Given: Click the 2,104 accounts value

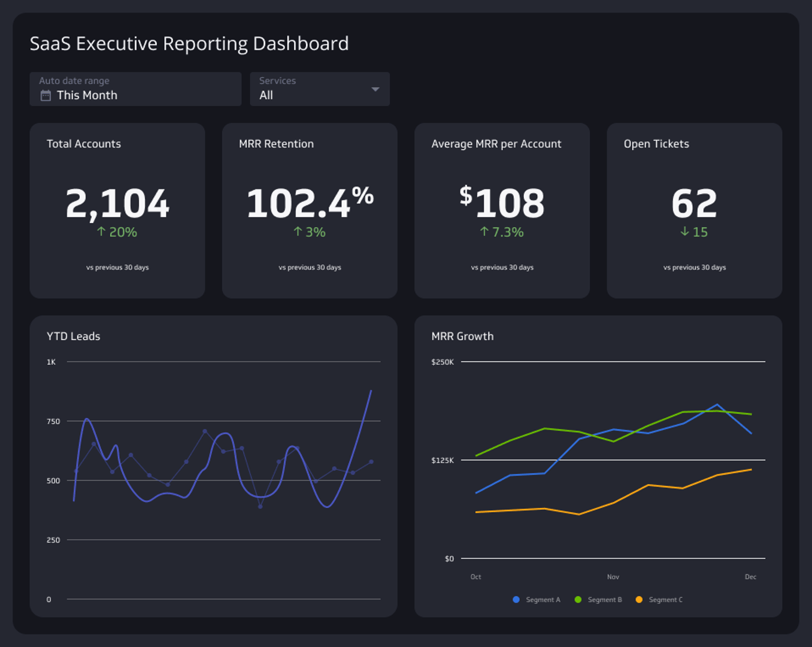Looking at the screenshot, I should point(117,204).
